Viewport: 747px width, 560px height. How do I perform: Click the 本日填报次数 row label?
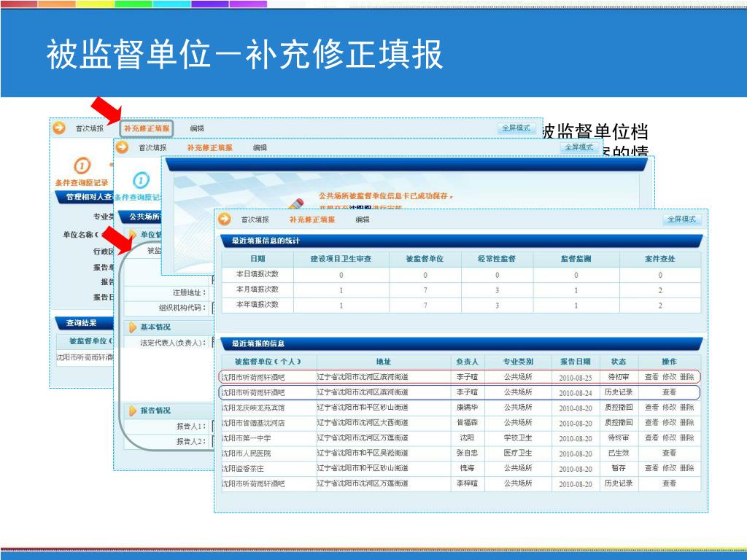[x=258, y=274]
